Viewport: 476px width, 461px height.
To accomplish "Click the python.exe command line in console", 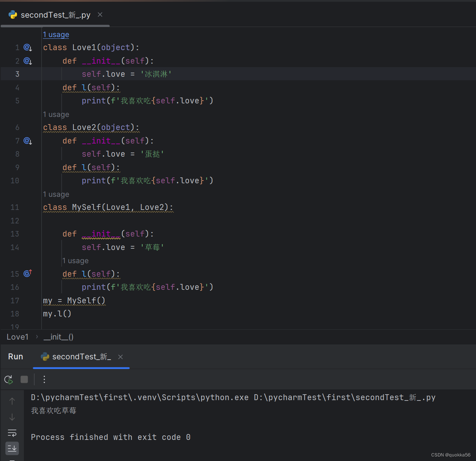I will (233, 397).
